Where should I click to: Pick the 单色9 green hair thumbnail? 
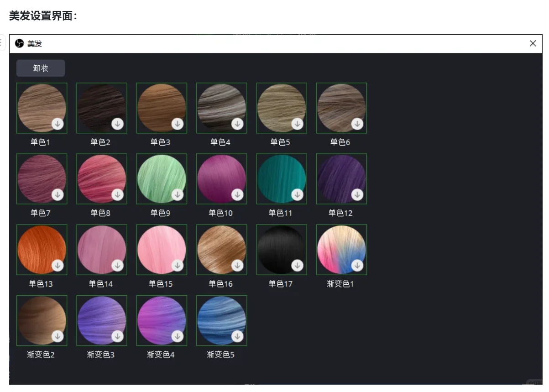coord(162,179)
